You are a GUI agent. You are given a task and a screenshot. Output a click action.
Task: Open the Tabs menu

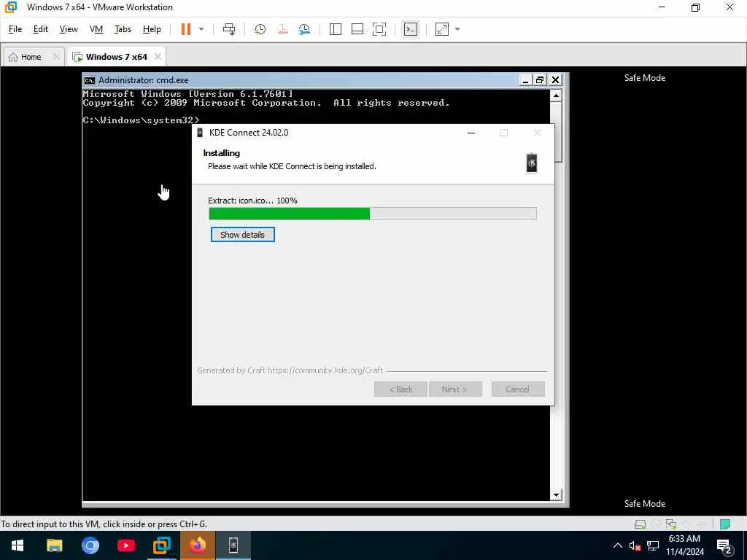tap(123, 29)
